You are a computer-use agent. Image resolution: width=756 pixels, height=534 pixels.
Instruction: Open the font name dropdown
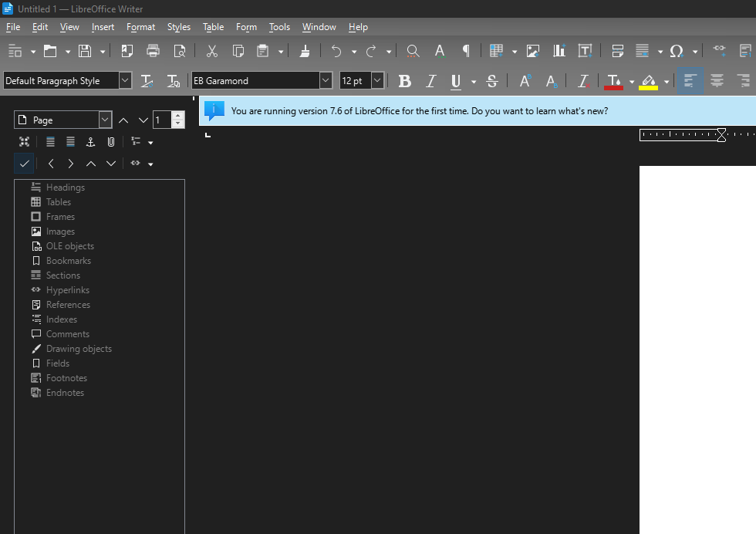tap(326, 80)
